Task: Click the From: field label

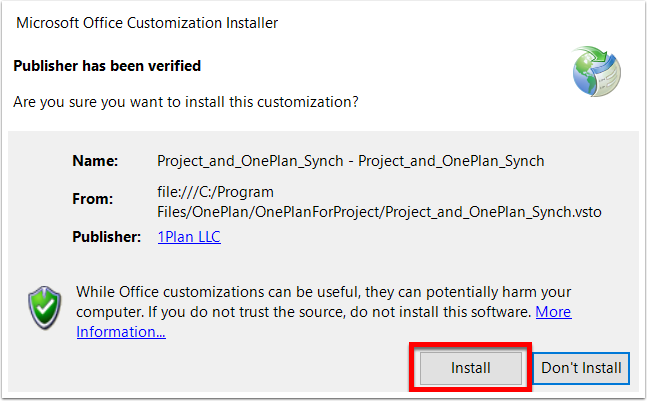Action: click(x=92, y=199)
